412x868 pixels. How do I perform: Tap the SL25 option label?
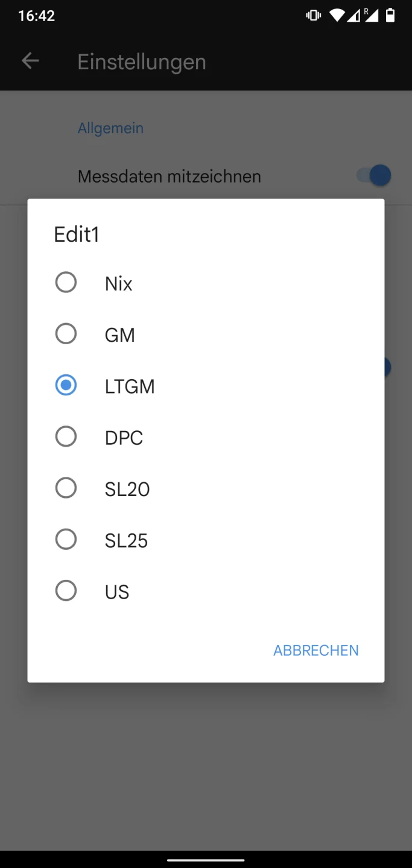click(127, 541)
